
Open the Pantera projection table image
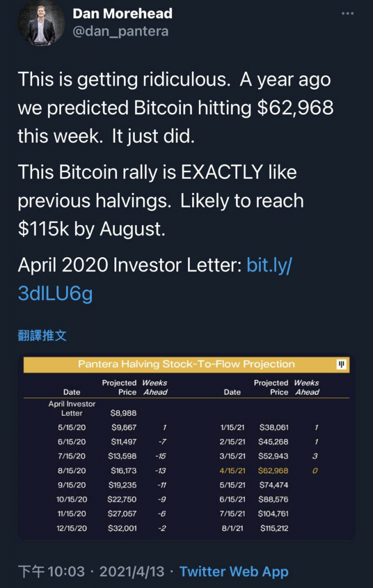[187, 447]
